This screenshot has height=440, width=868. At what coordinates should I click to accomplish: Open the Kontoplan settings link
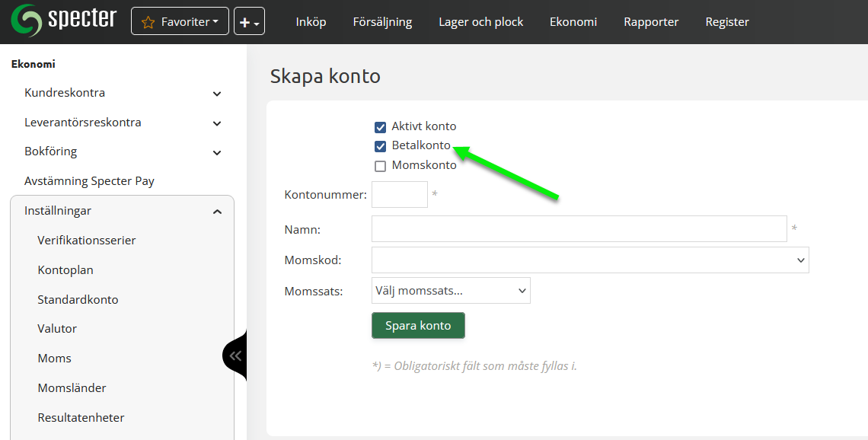pos(65,270)
